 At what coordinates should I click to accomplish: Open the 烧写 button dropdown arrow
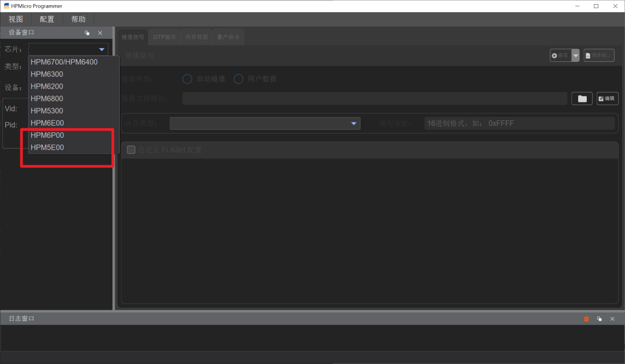pyautogui.click(x=576, y=56)
